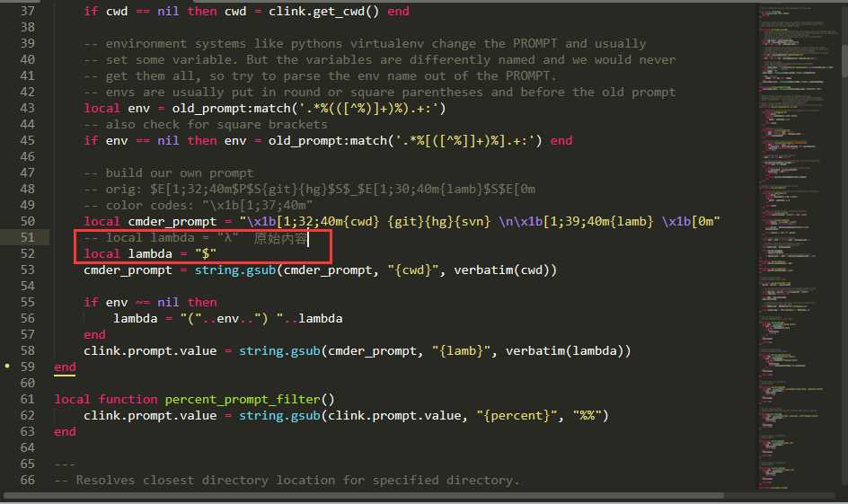Click the "-- color codes:" comment on line 49
Image resolution: width=848 pixels, height=504 pixels.
coord(199,206)
